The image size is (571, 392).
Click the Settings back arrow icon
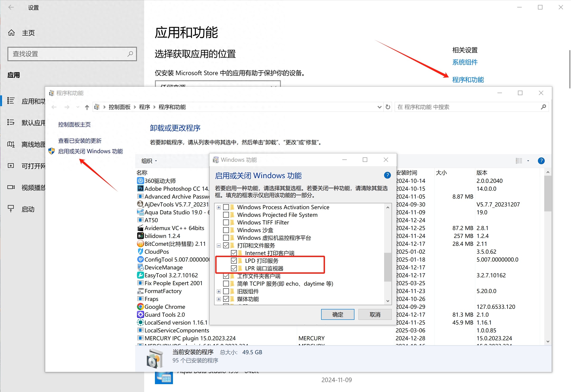pos(11,7)
